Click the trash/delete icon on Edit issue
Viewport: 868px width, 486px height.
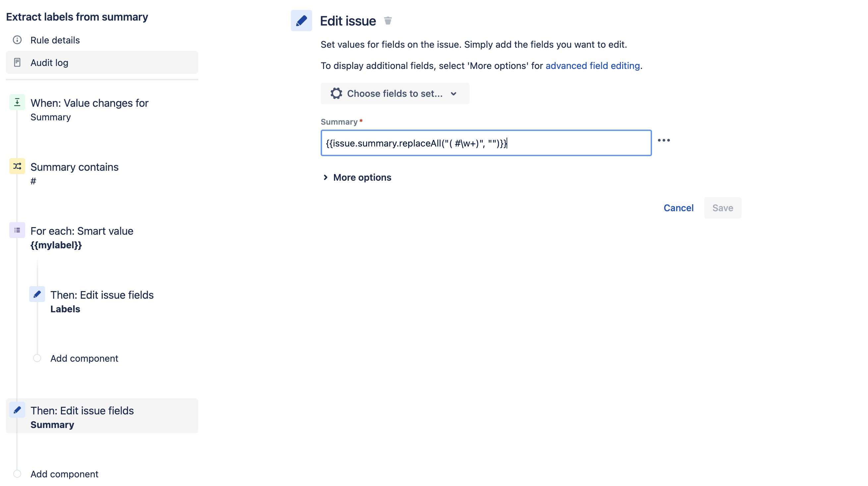[388, 20]
